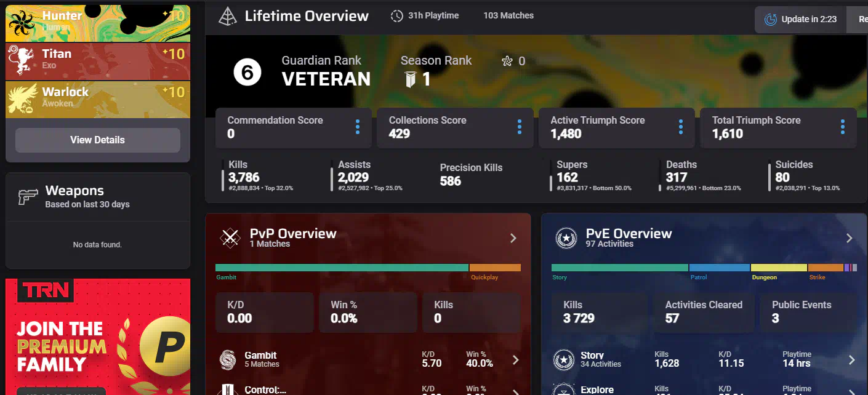This screenshot has width=868, height=395.
Task: Click the orange Quickplay segment in PvP bar
Action: 495,268
